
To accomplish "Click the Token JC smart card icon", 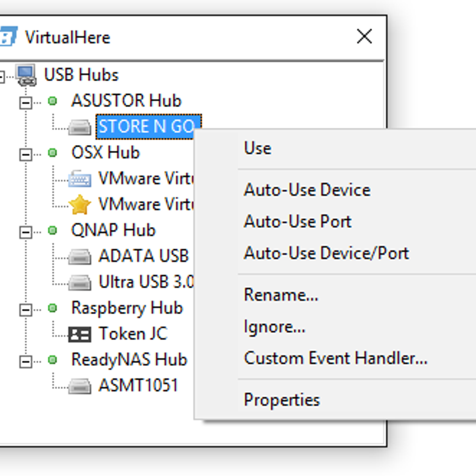I will pyautogui.click(x=80, y=334).
